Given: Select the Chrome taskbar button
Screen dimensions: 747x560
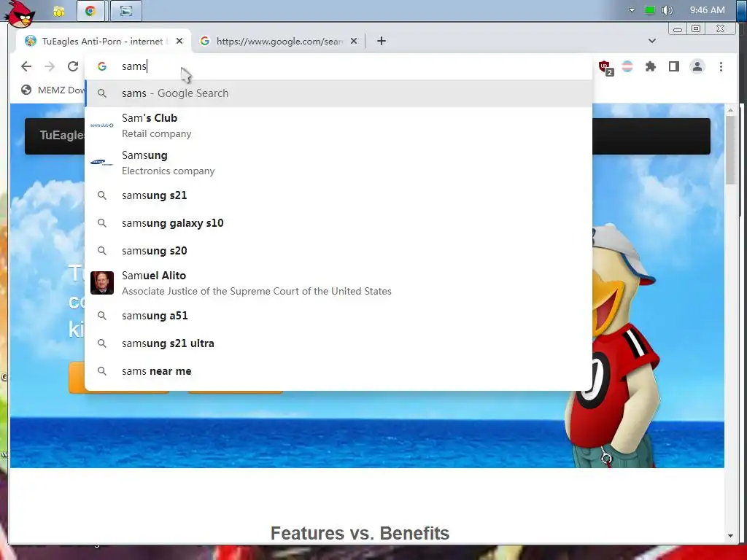Looking at the screenshot, I should coord(90,11).
